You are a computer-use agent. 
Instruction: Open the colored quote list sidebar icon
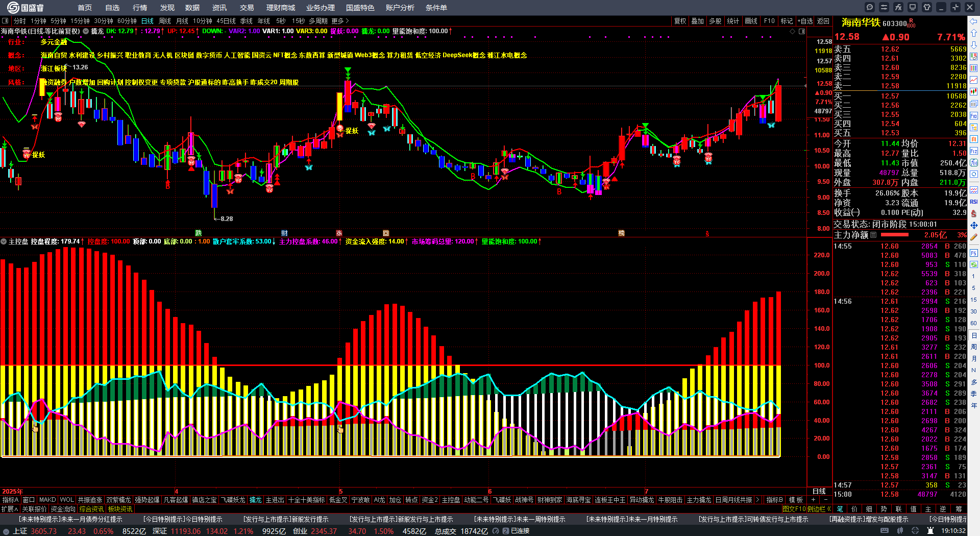click(974, 68)
